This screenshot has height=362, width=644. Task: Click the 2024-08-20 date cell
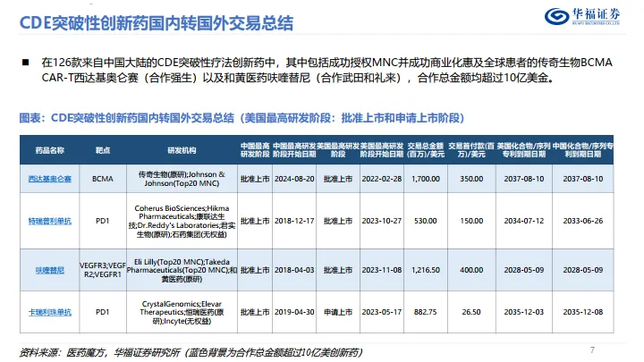coord(294,179)
